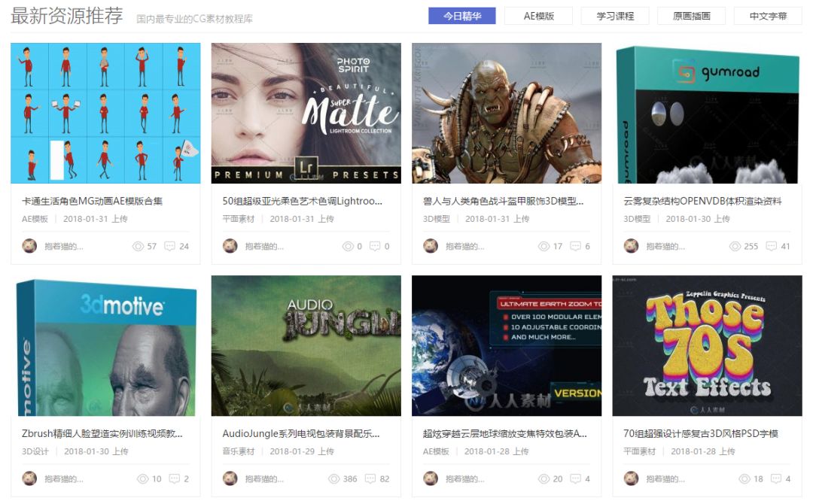Open title AudioJungle系列电视包装背景配乐...
The height and width of the screenshot is (504, 813).
[x=301, y=433]
